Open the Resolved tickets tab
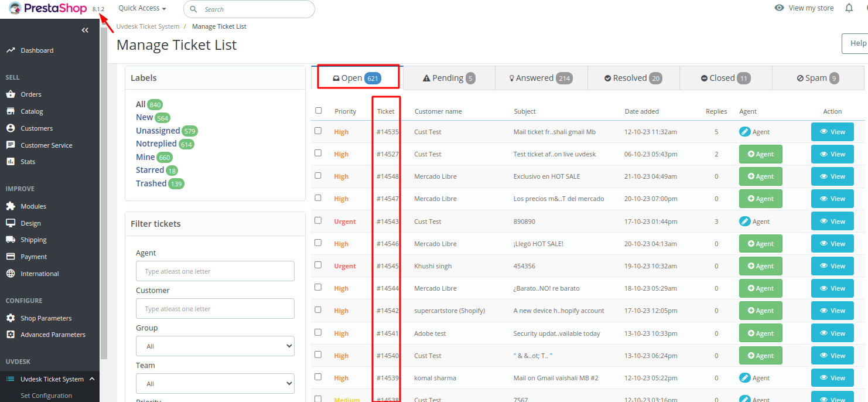 click(x=633, y=77)
